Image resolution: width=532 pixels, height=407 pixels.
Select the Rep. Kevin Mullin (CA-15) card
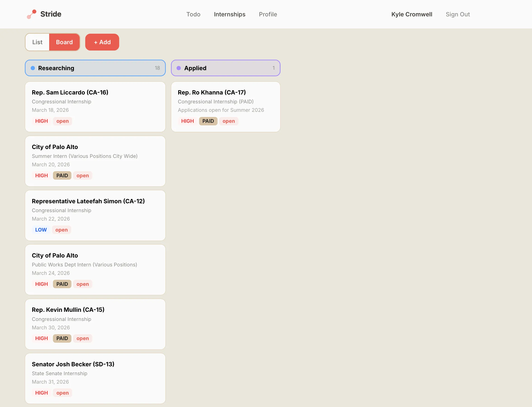tap(95, 324)
